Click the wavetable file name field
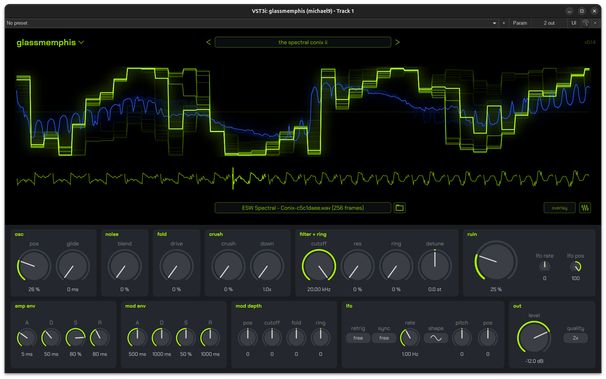Viewport: 606px width, 379px height. (303, 208)
